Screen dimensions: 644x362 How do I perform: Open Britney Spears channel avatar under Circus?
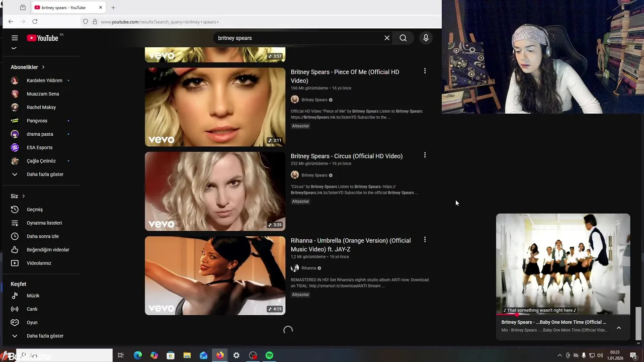click(295, 175)
